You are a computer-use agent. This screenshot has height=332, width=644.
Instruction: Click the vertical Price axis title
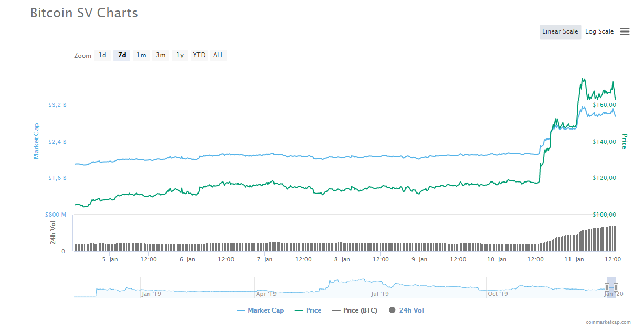[x=625, y=142]
